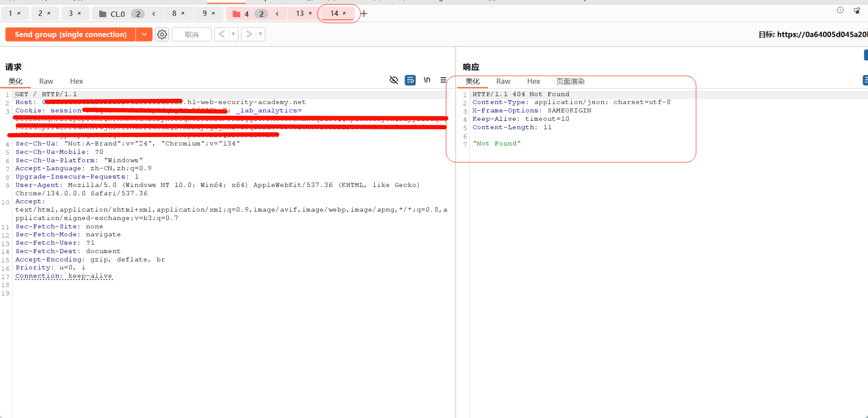Click the window pop-out icon at top right
The width and height of the screenshot is (868, 418).
857,11
